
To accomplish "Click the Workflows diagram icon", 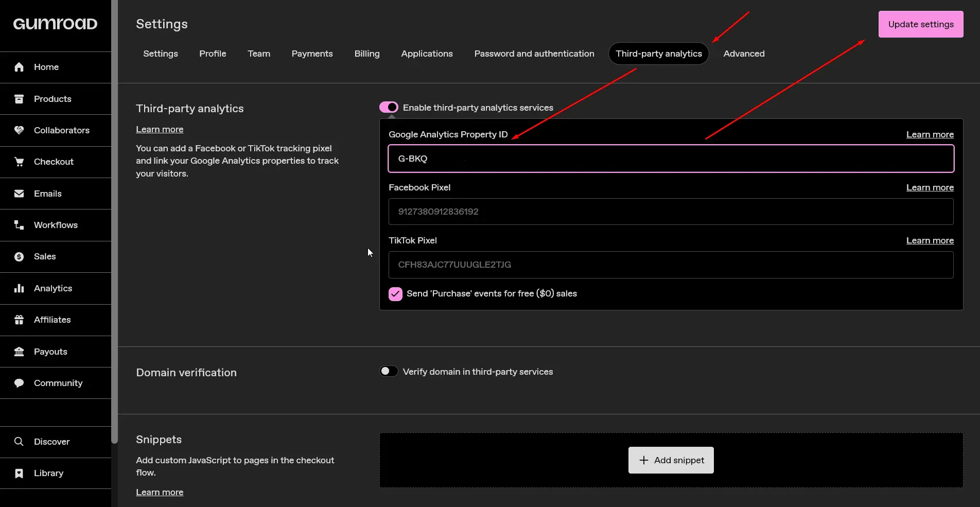I will pos(19,225).
